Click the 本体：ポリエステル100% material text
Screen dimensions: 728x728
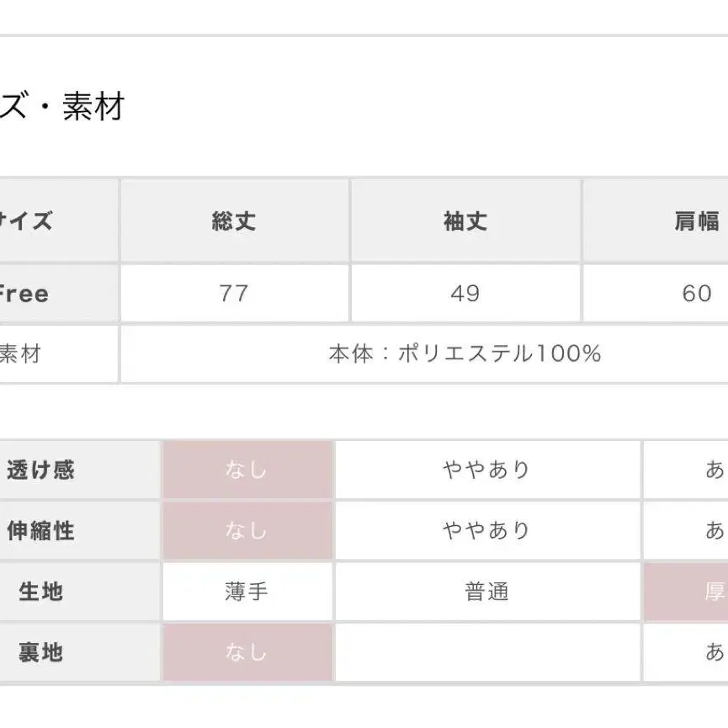[465, 353]
